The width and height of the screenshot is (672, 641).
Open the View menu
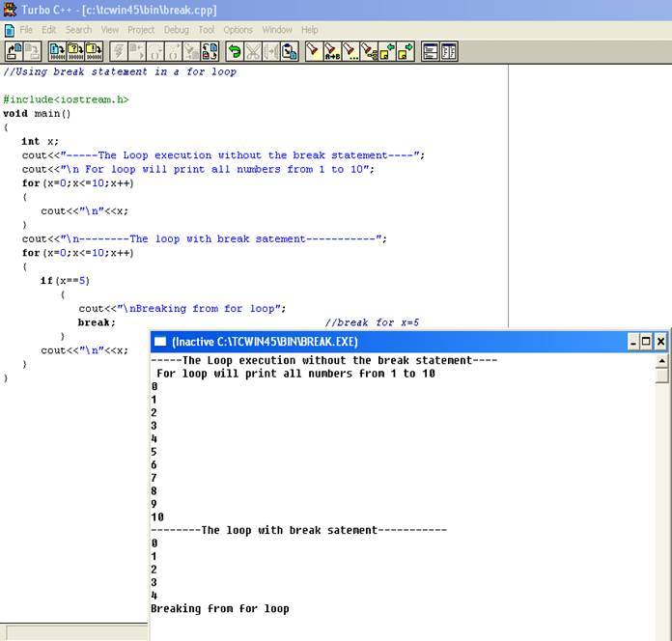(110, 30)
